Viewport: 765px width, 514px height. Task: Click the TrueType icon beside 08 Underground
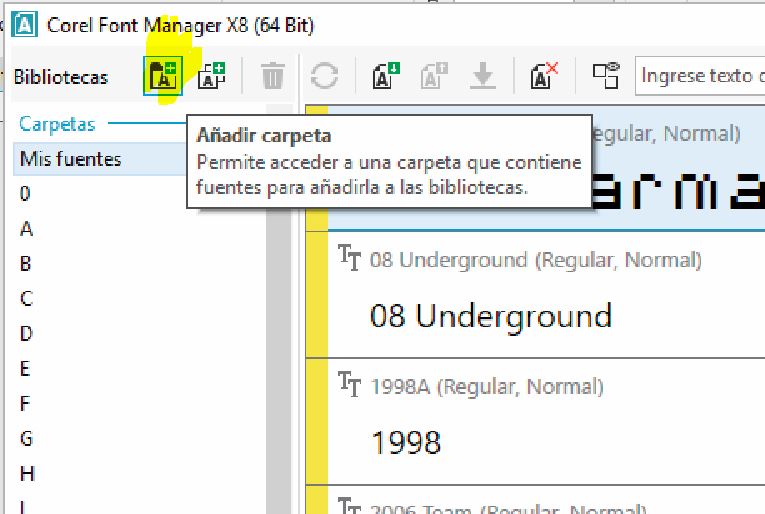(x=349, y=258)
